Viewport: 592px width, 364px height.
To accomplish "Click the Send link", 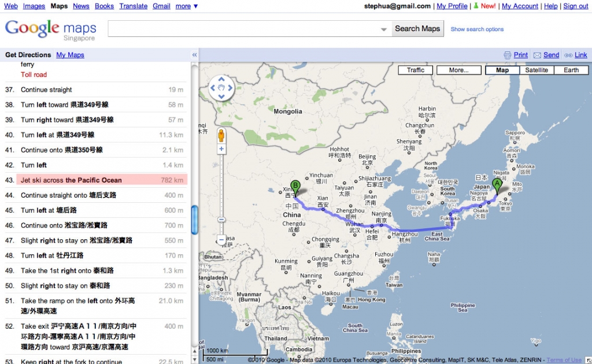I will (551, 55).
